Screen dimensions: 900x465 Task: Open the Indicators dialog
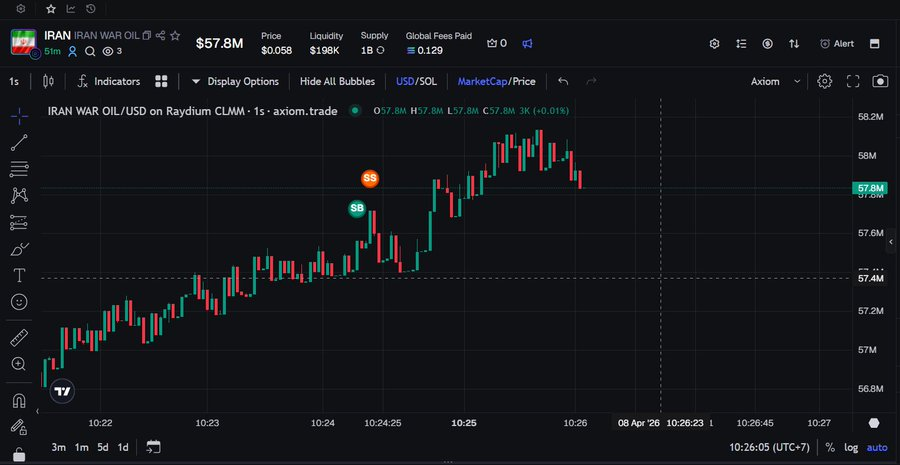click(x=108, y=82)
